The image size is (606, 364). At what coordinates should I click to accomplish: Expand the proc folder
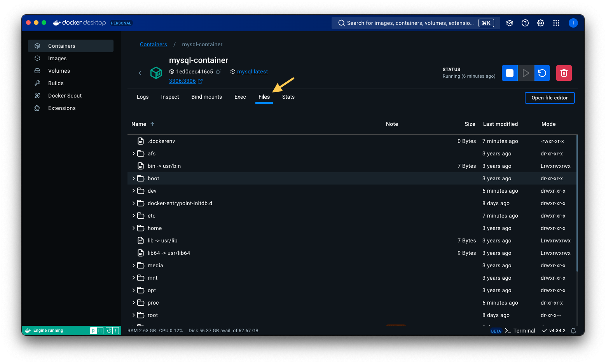pyautogui.click(x=133, y=303)
